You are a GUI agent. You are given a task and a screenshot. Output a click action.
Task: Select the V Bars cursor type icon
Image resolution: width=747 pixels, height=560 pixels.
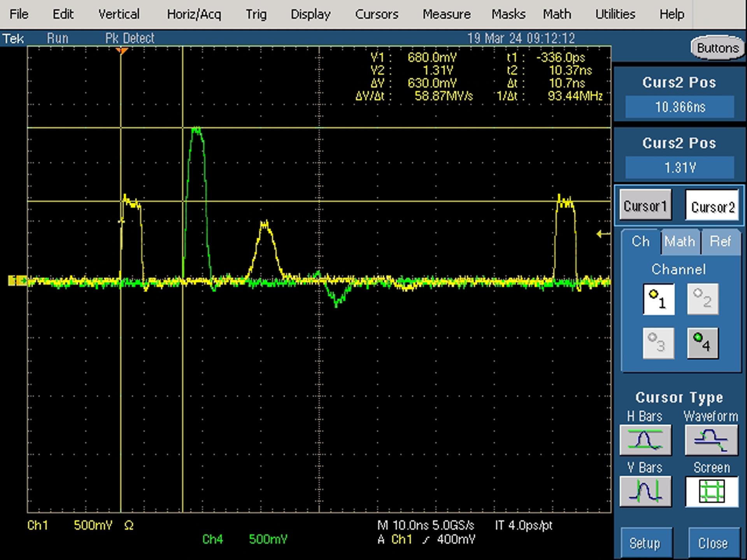point(645,491)
